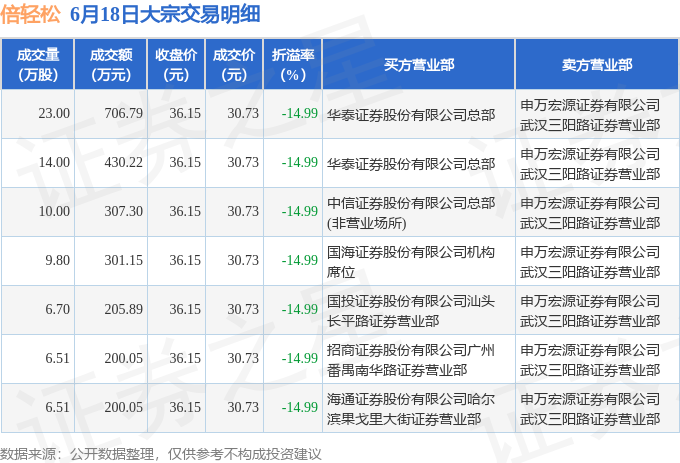Image resolution: width=680 pixels, height=463 pixels.
Task: Click 30.73 deal price in 430.22 row
Action: (x=243, y=163)
